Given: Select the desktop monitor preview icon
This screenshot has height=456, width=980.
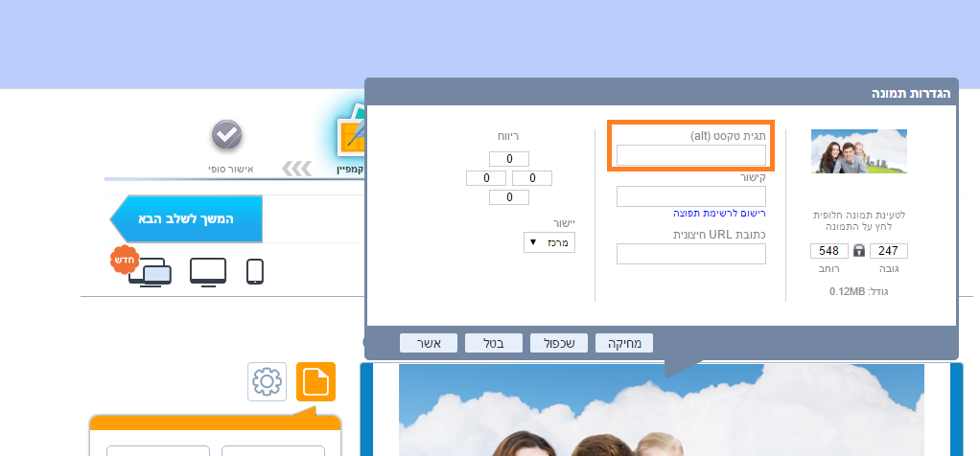Looking at the screenshot, I should tap(208, 272).
